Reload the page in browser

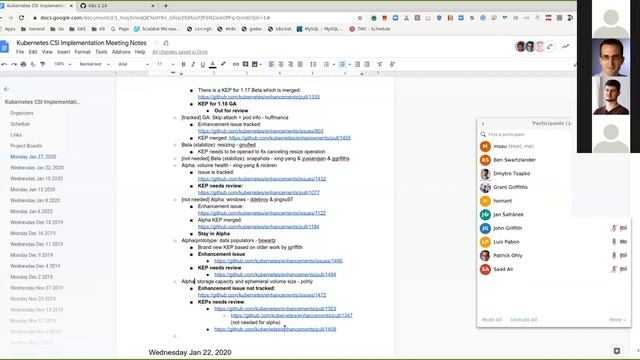tap(21, 18)
